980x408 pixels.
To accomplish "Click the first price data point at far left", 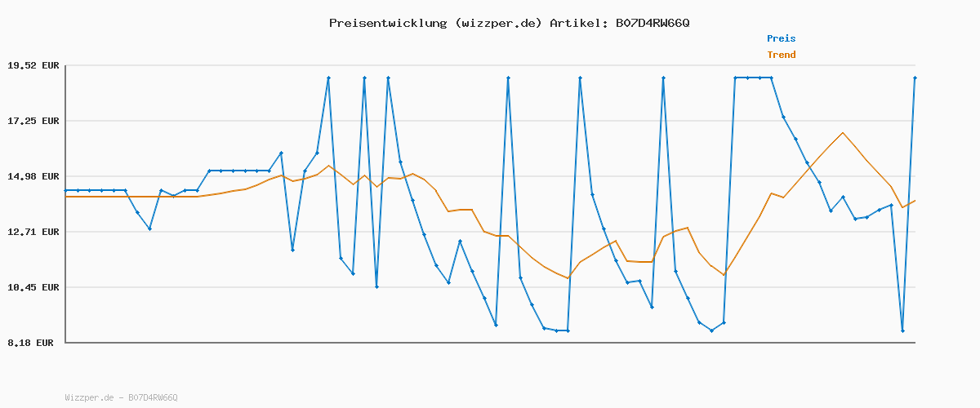I will point(66,190).
